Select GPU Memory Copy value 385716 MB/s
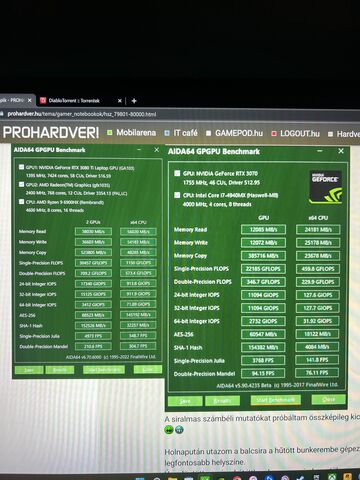The height and width of the screenshot is (480, 360). pyautogui.click(x=263, y=256)
